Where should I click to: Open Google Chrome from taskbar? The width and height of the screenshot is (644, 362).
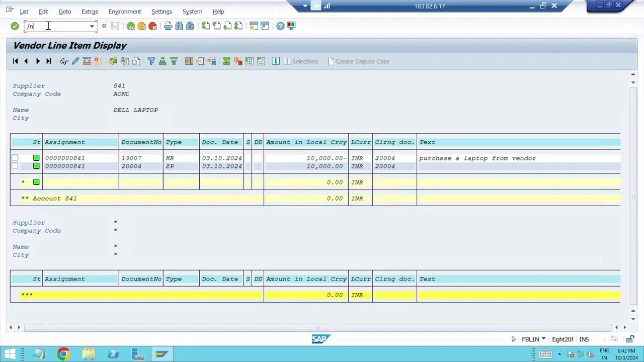click(x=63, y=354)
